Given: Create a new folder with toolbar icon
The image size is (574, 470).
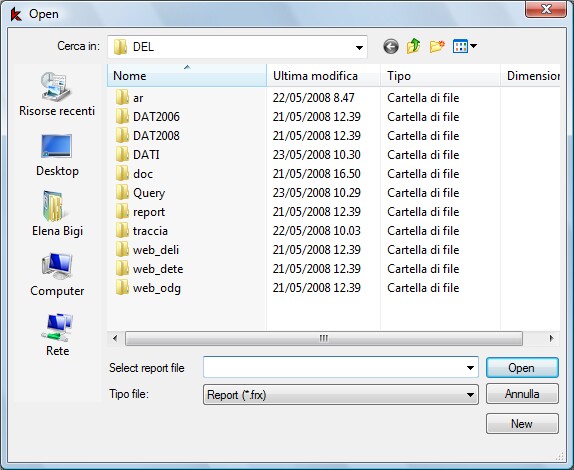Looking at the screenshot, I should (x=437, y=46).
